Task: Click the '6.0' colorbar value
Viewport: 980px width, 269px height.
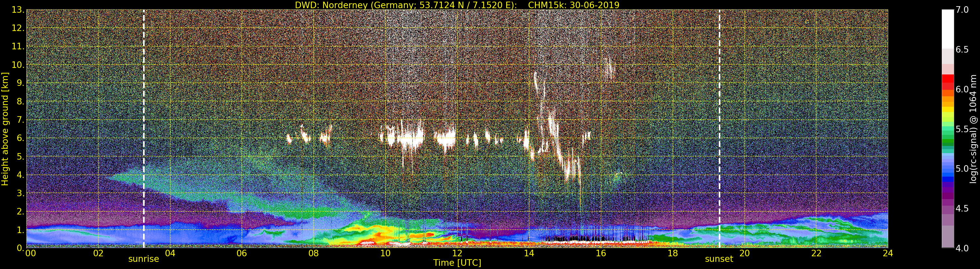Action: tap(962, 89)
